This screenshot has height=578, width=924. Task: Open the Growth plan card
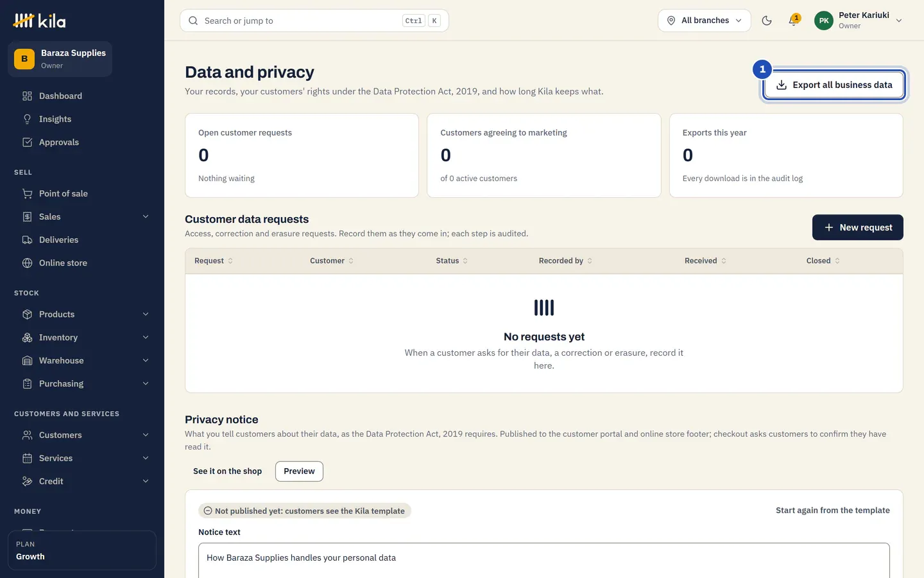click(82, 550)
